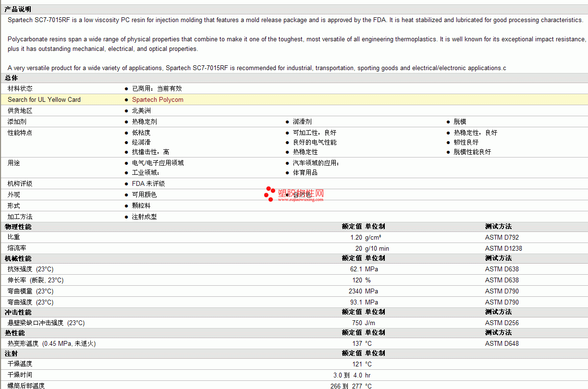Click the 加工方法 row label
Viewport: 588px width, 389px height.
[20, 217]
